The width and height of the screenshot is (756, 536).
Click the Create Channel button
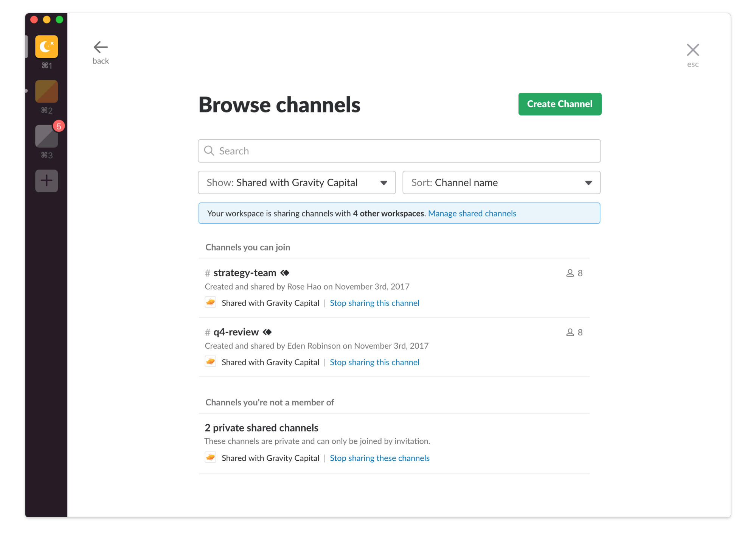click(560, 104)
